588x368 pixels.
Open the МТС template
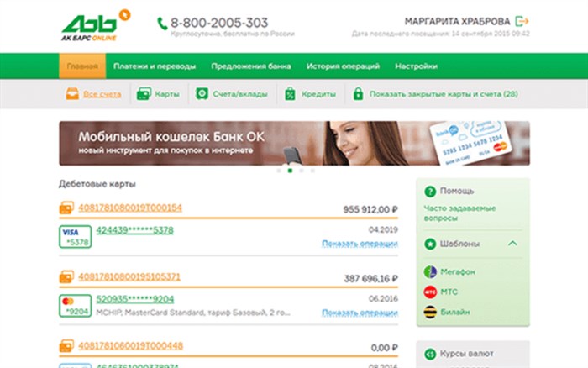pyautogui.click(x=449, y=292)
